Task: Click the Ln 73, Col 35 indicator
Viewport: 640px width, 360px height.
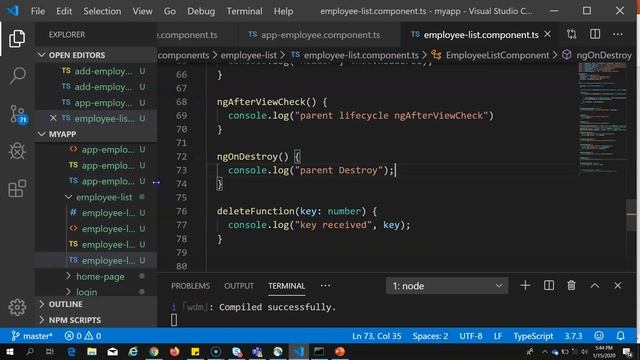Action: (376, 336)
